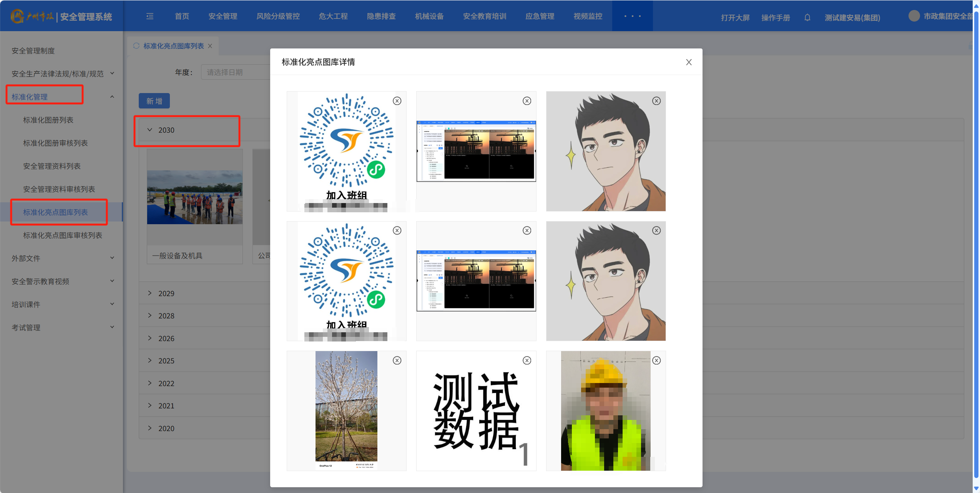Open the 操作手册 link

[776, 18]
